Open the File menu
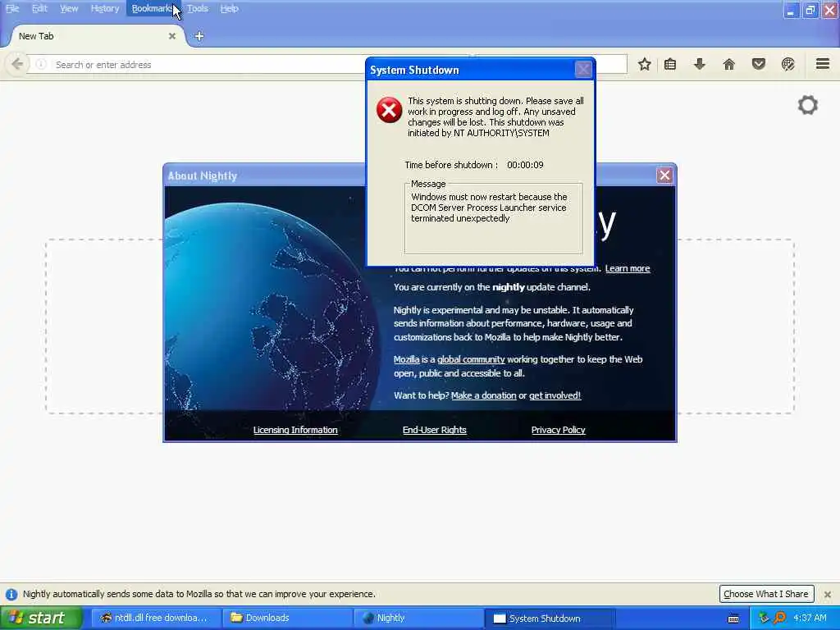This screenshot has height=630, width=840. [12, 8]
